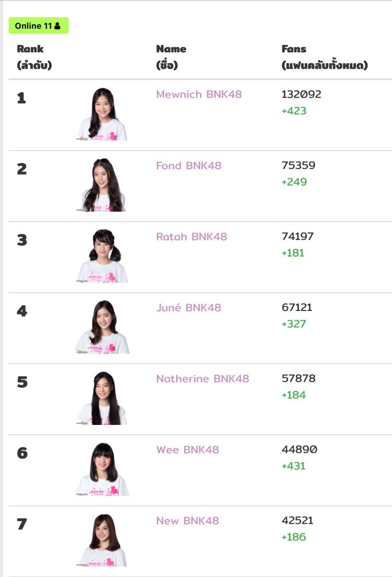Click the Fans column header
Viewport: 392px width, 577px height.
324,57
